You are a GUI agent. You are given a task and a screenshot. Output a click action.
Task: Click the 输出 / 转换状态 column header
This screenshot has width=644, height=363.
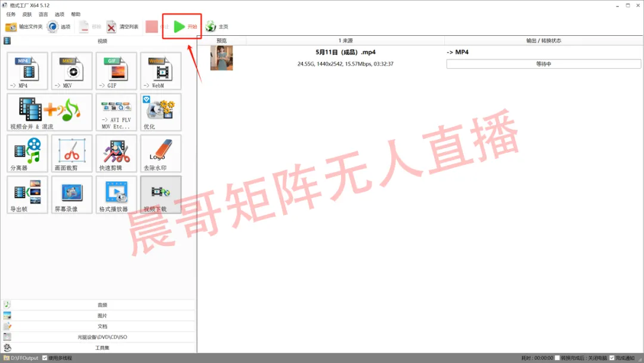click(x=543, y=41)
